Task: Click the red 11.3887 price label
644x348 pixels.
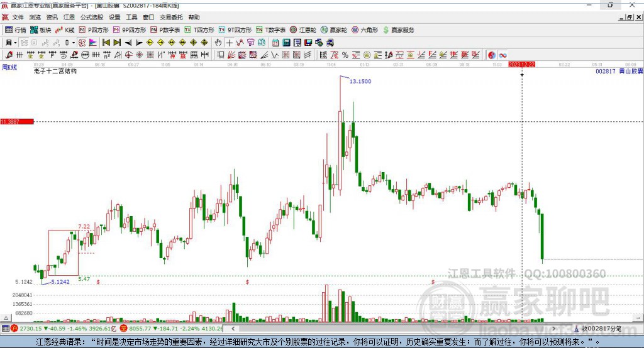Action: [17, 121]
